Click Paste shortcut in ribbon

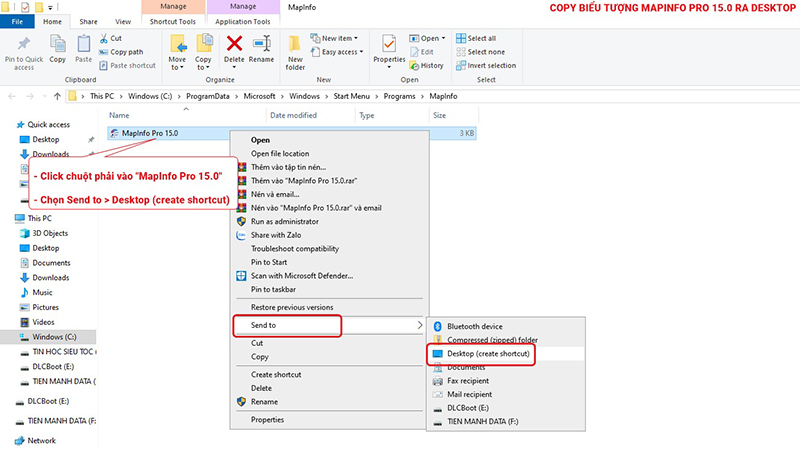pyautogui.click(x=128, y=65)
